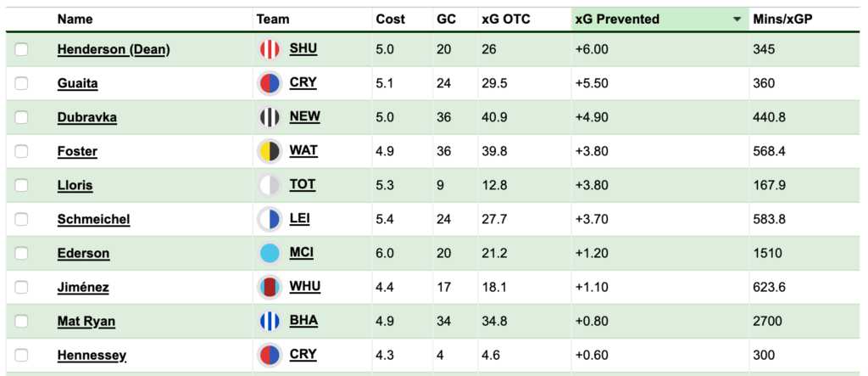Open the xG Prevented sort dropdown arrow
The height and width of the screenshot is (376, 868).
point(737,20)
